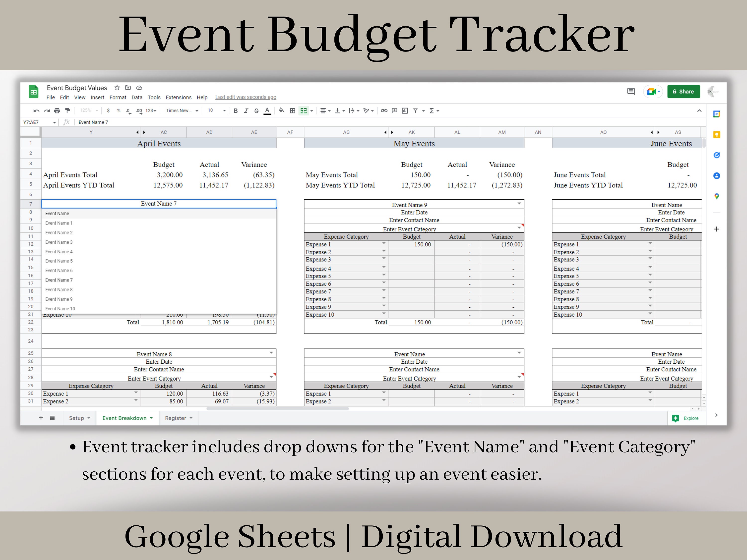Select the Format as currency icon

108,110
